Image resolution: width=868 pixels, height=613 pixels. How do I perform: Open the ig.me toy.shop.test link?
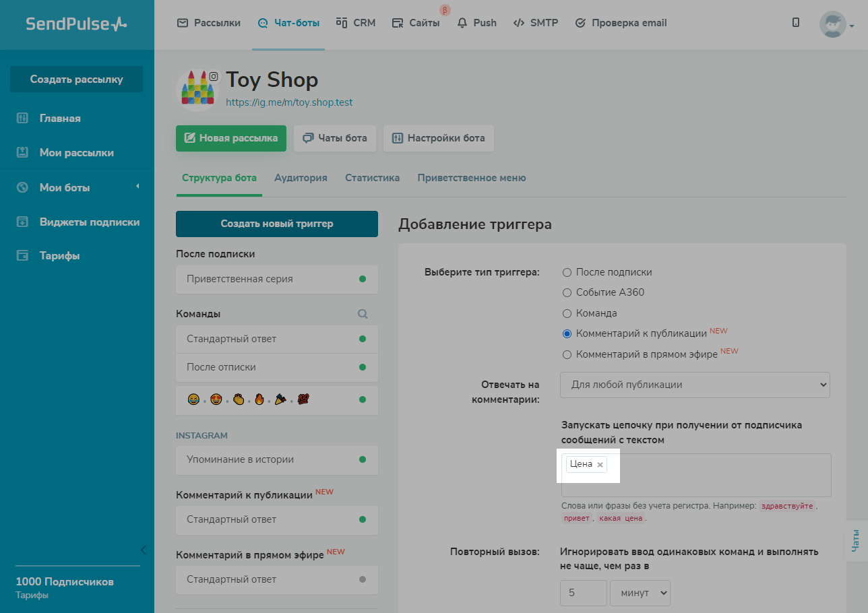pos(289,103)
